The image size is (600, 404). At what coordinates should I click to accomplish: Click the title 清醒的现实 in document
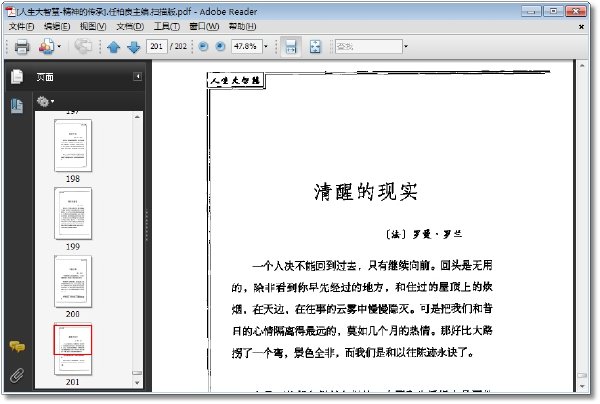365,191
